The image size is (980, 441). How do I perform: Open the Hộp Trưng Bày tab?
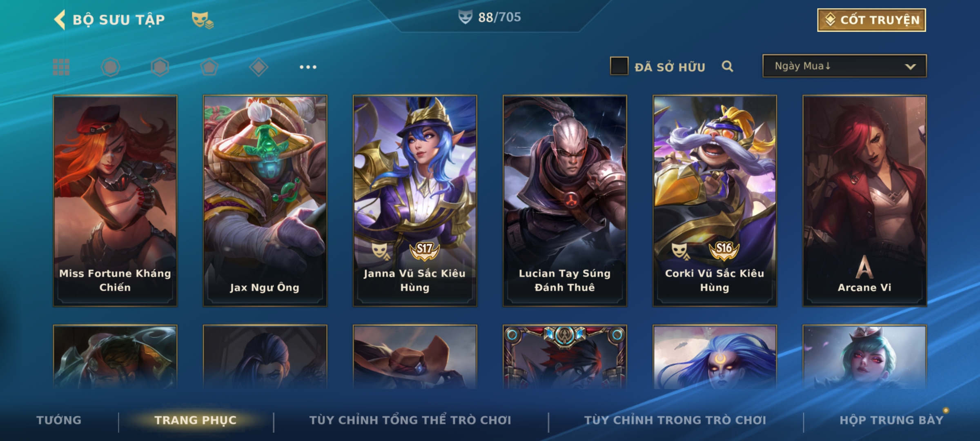click(891, 420)
